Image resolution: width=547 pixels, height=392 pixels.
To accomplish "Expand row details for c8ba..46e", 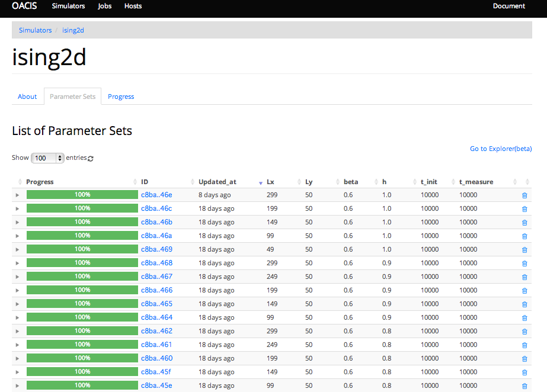I will (x=17, y=195).
